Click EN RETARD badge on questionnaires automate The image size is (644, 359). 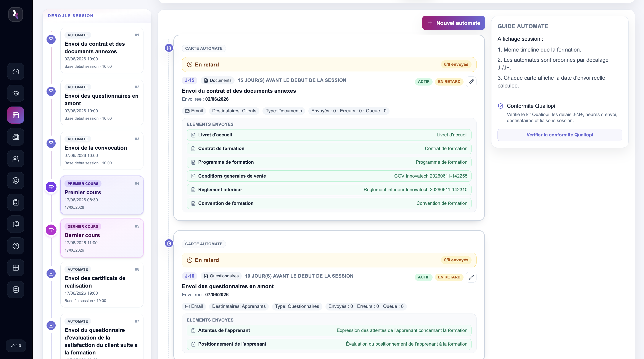pyautogui.click(x=449, y=277)
